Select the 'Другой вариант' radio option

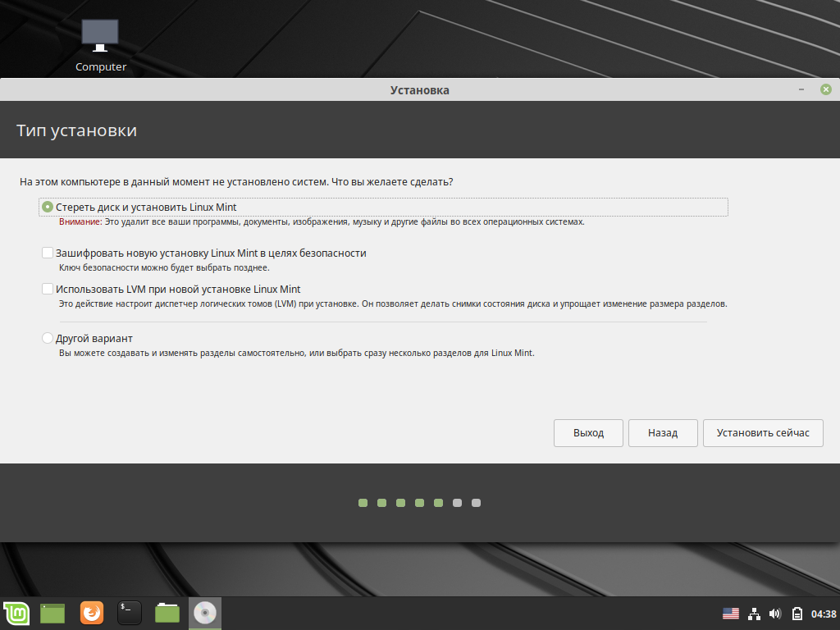(48, 338)
